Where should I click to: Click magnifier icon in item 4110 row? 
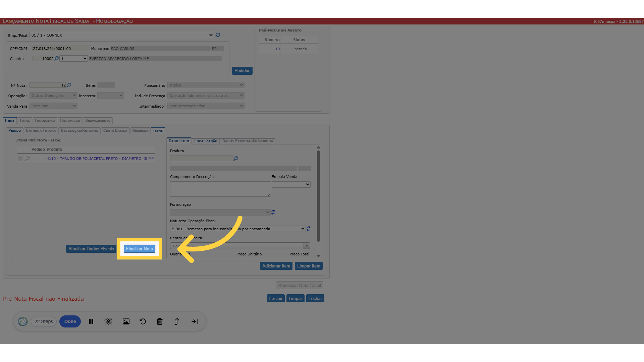click(x=28, y=159)
